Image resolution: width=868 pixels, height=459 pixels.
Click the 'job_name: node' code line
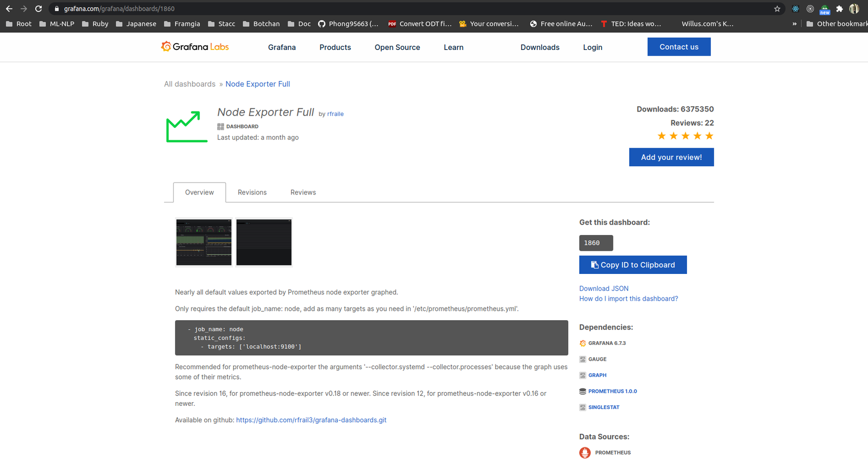[216, 329]
